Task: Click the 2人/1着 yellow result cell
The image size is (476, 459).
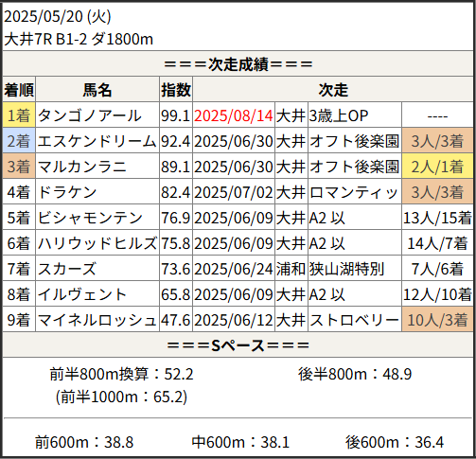Action: pyautogui.click(x=437, y=167)
